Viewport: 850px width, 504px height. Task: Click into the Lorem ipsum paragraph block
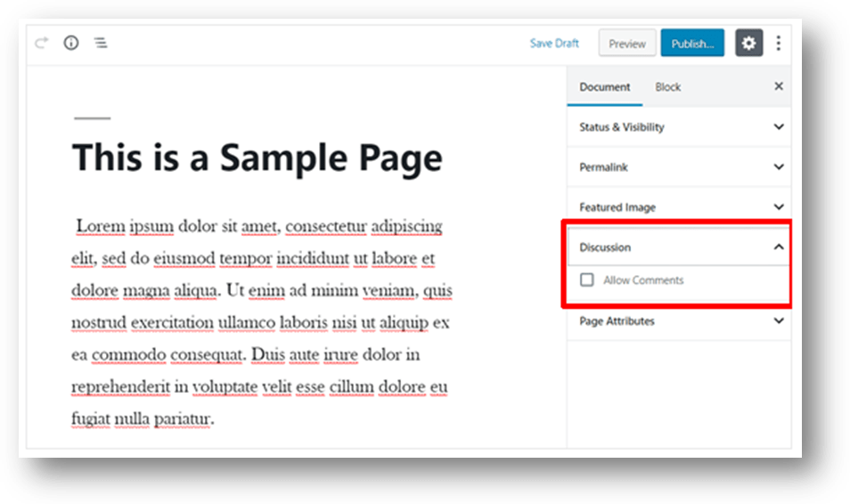(x=261, y=322)
